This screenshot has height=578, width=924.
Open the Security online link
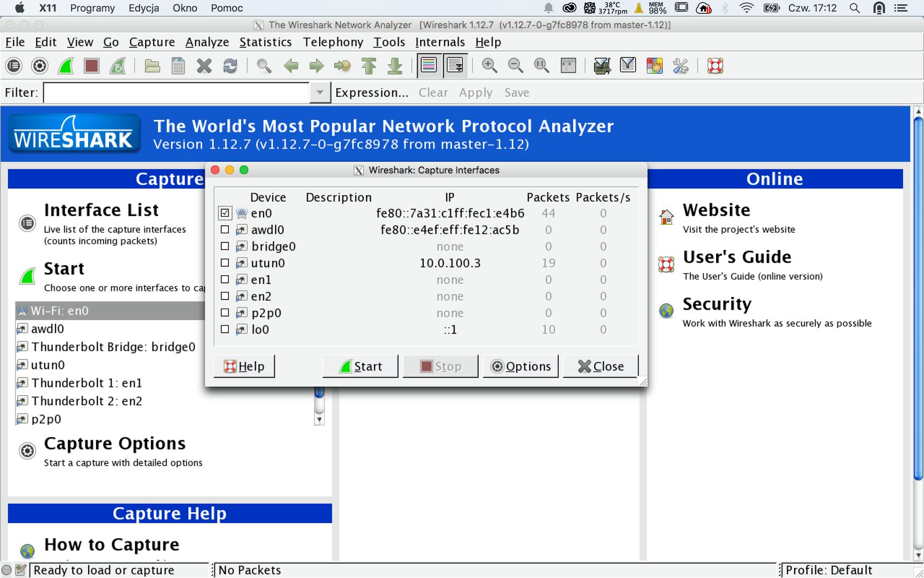pos(717,304)
